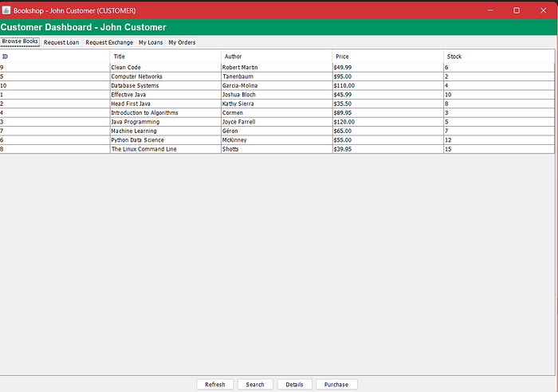Select the Head First Java title cell
The width and height of the screenshot is (558, 392).
(x=166, y=104)
